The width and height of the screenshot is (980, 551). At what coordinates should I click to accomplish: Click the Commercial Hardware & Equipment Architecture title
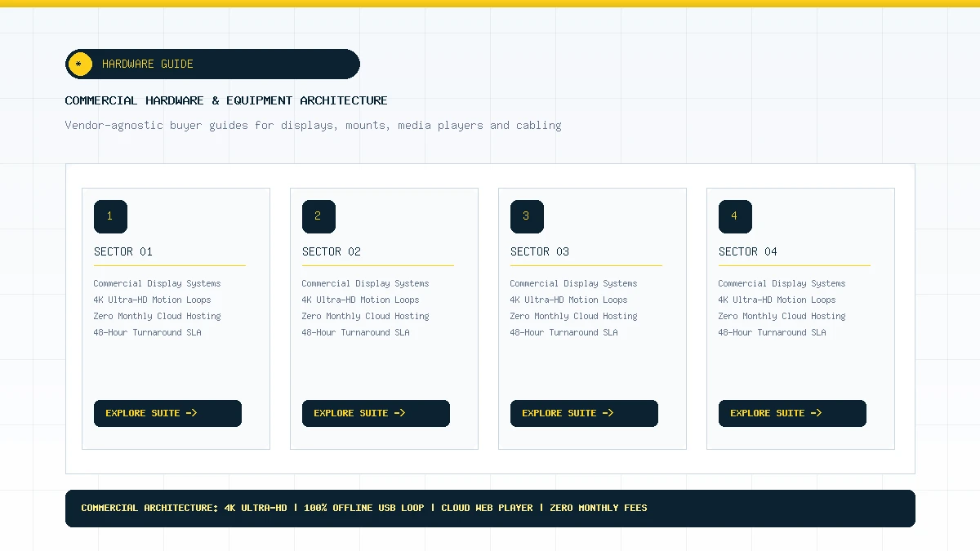226,100
